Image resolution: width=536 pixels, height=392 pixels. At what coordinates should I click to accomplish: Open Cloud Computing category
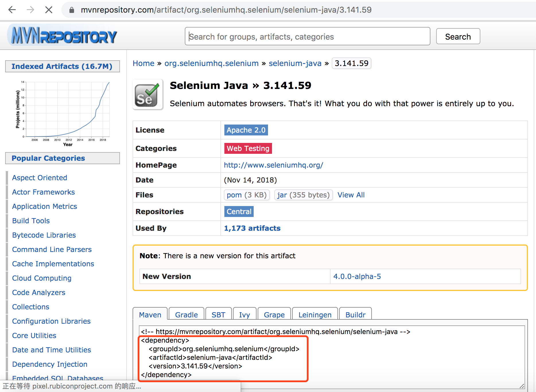point(42,278)
